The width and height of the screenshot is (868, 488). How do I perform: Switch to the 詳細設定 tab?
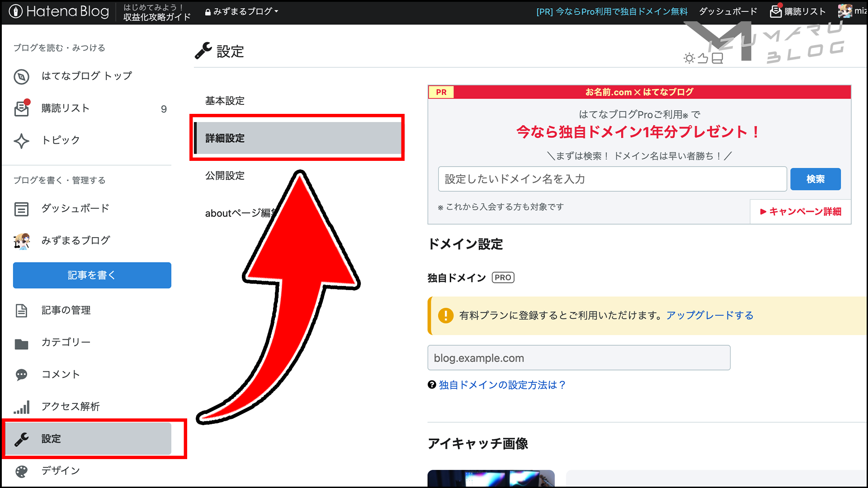[x=298, y=138]
